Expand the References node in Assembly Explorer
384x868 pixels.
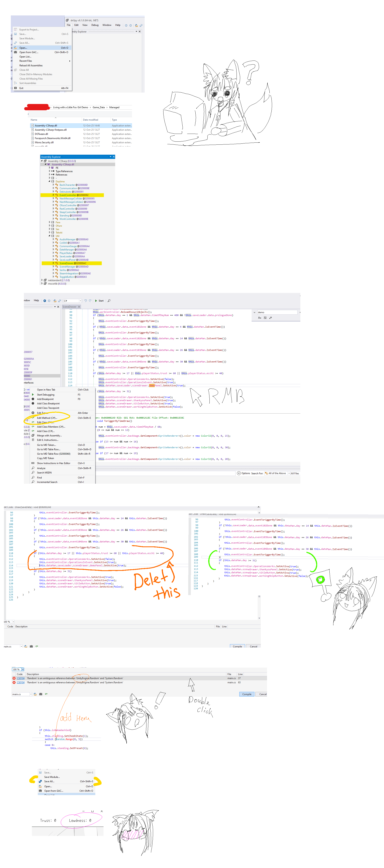50,175
